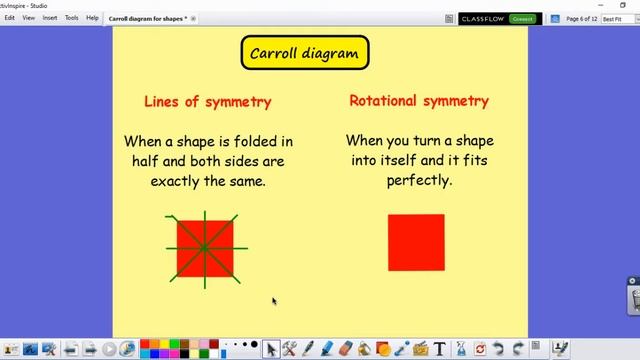Select the Carroll diagram for shapes tab

[x=148, y=19]
